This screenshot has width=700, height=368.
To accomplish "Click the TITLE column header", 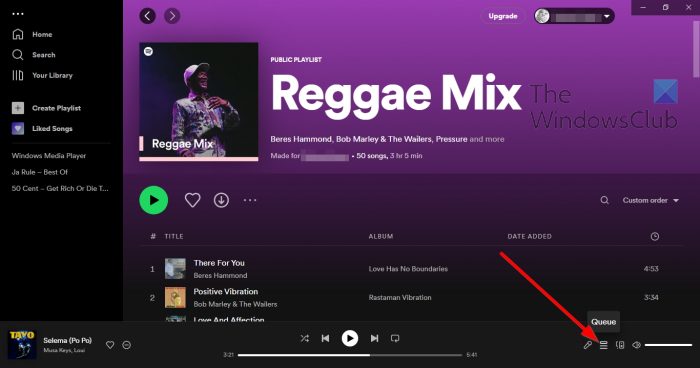I will (174, 236).
